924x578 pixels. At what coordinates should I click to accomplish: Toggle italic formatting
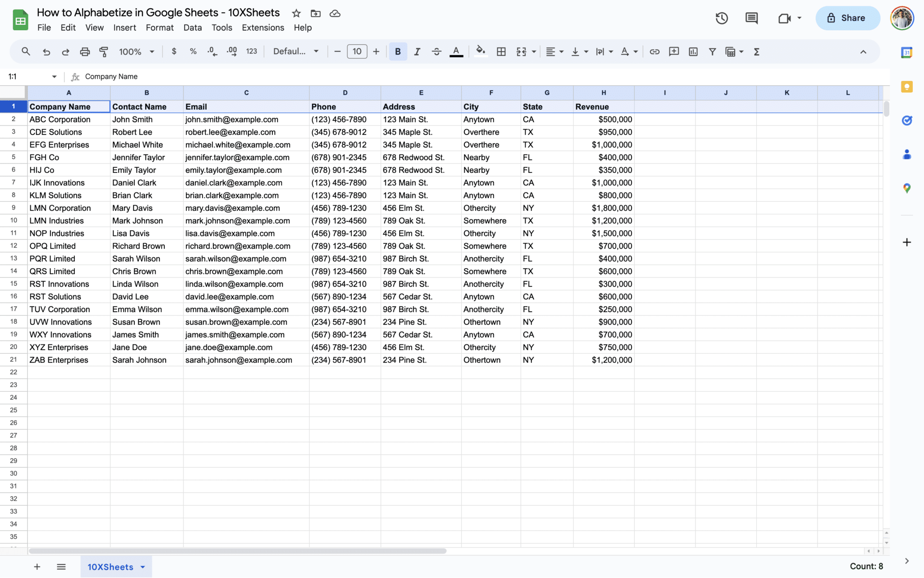(x=417, y=51)
